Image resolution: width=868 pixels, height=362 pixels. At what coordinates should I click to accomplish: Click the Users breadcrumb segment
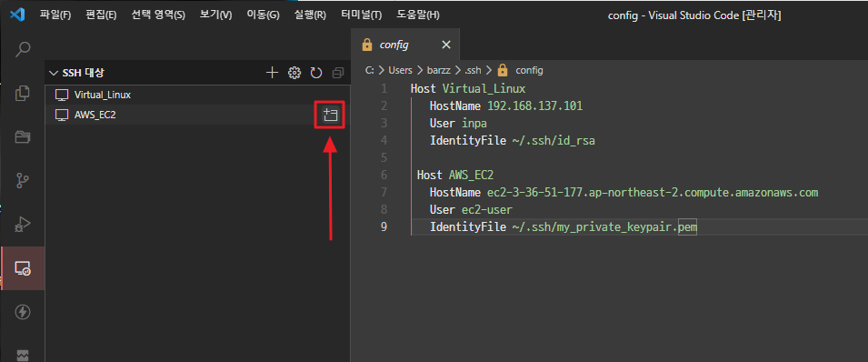pyautogui.click(x=400, y=70)
